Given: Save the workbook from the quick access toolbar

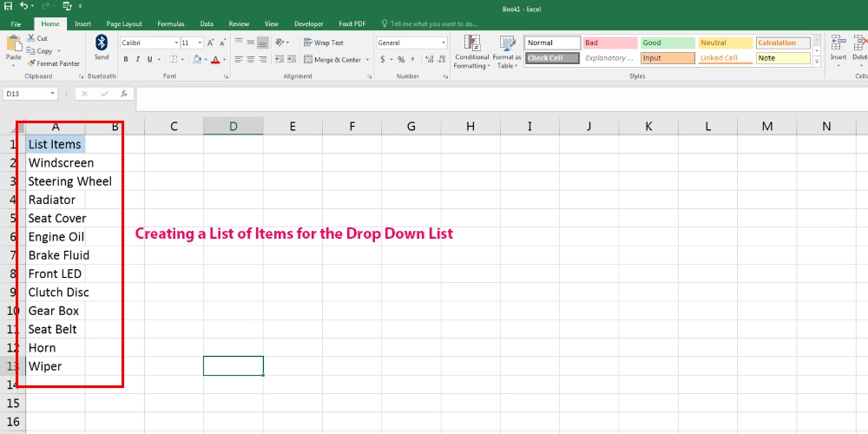Looking at the screenshot, I should (x=8, y=6).
